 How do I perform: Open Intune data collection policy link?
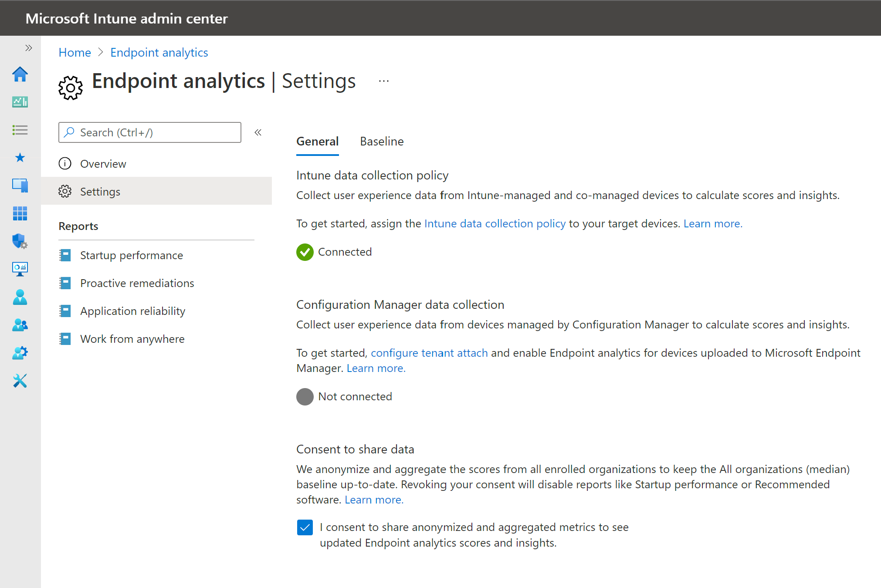(495, 223)
